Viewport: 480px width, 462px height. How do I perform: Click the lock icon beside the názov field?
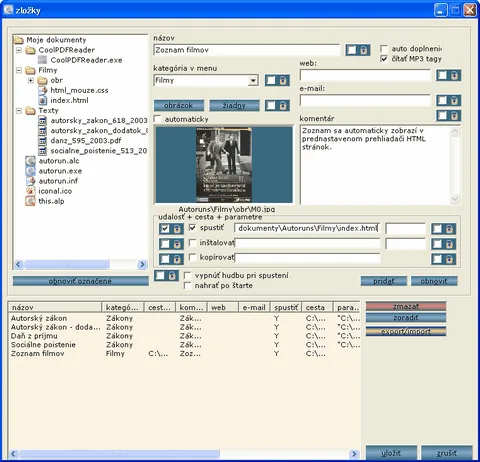(364, 50)
